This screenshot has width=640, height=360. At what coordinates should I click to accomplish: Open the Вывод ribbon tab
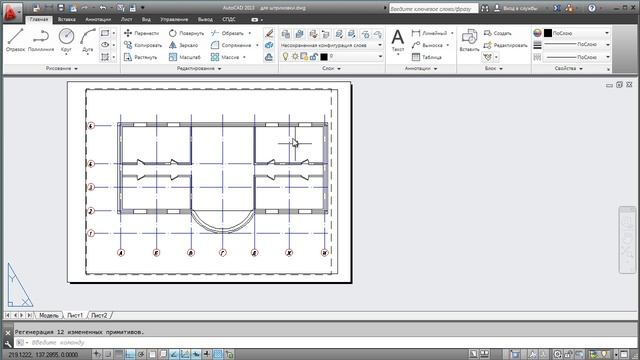tap(205, 19)
